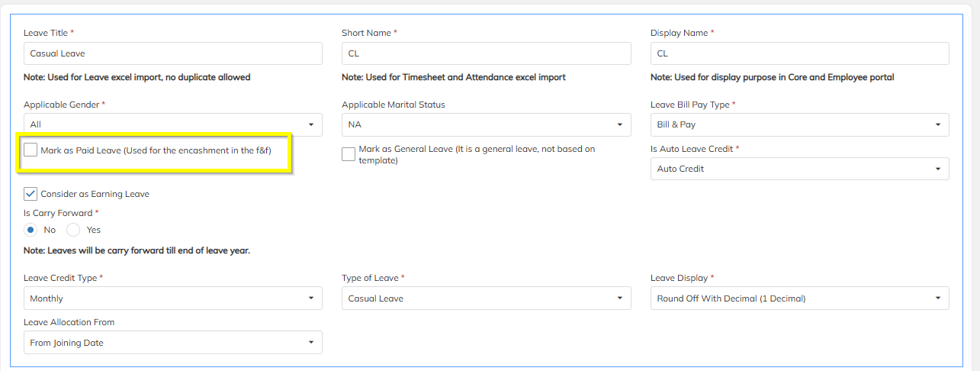Image resolution: width=980 pixels, height=371 pixels.
Task: Click the Short Name input field
Action: pyautogui.click(x=486, y=53)
